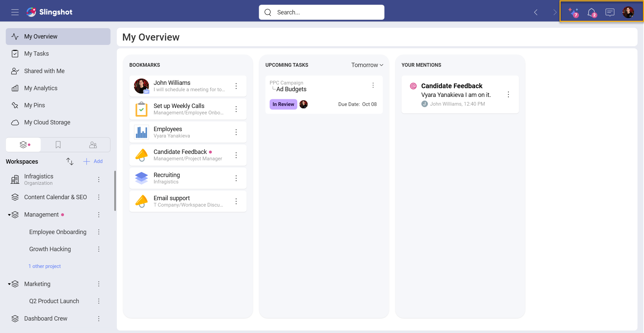Collapse the Management workspace

tap(9, 215)
